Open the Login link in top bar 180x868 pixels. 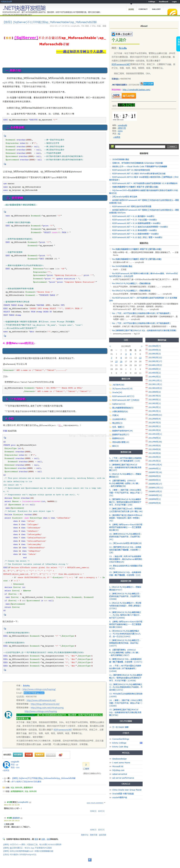click(174, 1)
